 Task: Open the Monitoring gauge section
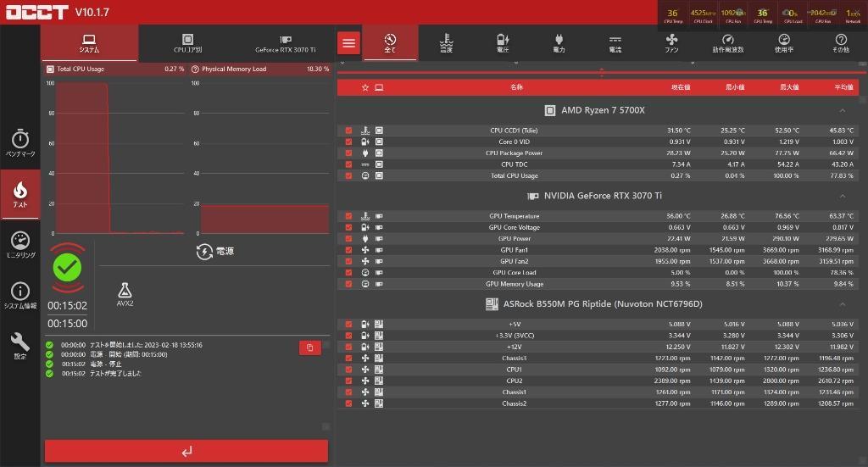point(20,245)
